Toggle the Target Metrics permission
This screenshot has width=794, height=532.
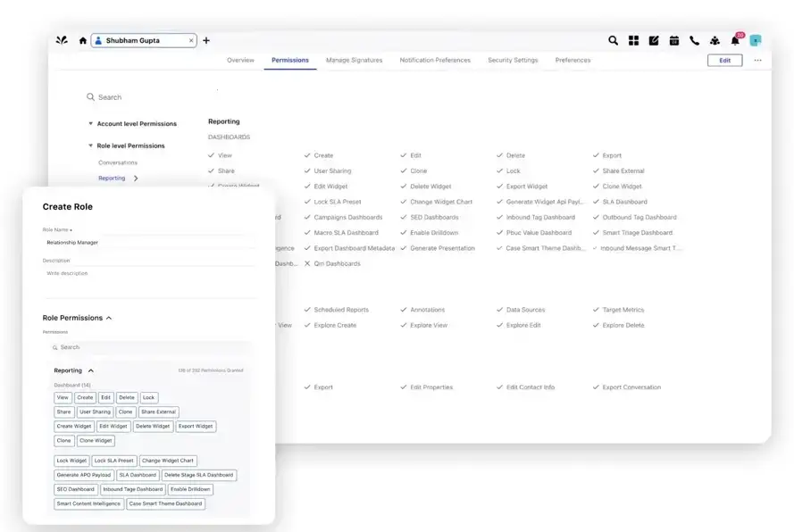click(x=596, y=309)
